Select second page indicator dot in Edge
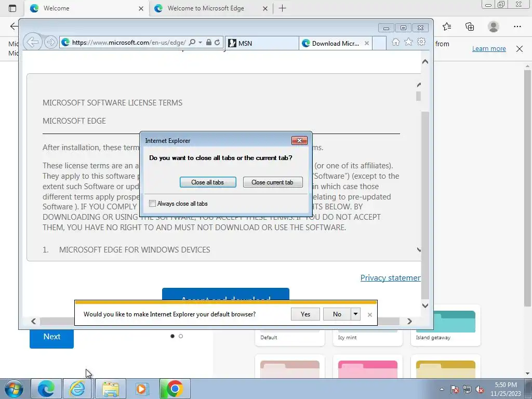This screenshot has width=532, height=399. tap(181, 336)
